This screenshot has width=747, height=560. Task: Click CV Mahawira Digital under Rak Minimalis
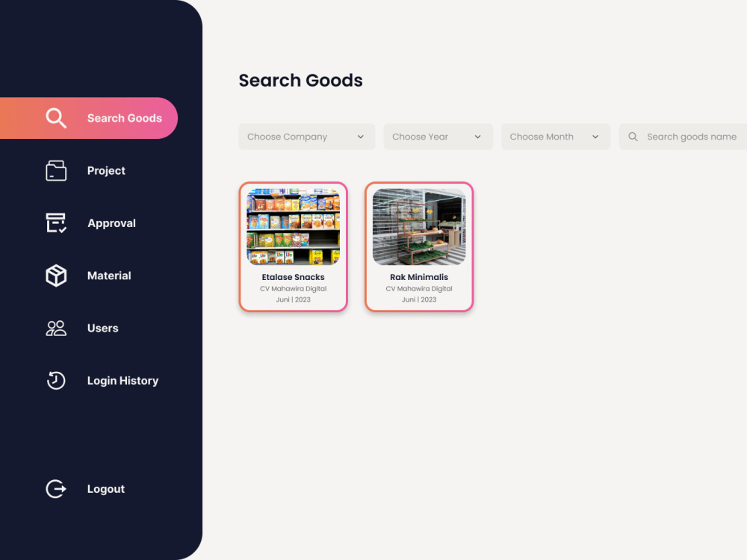tap(419, 288)
